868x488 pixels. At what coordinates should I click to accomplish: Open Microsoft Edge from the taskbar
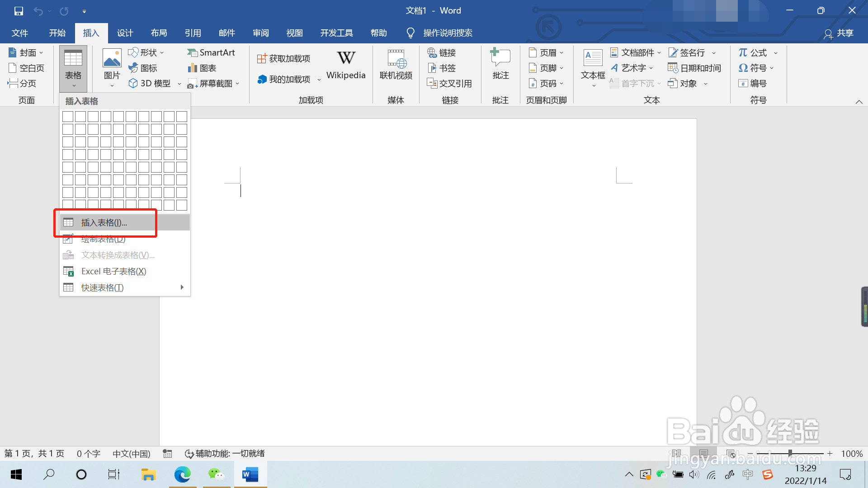coord(183,474)
